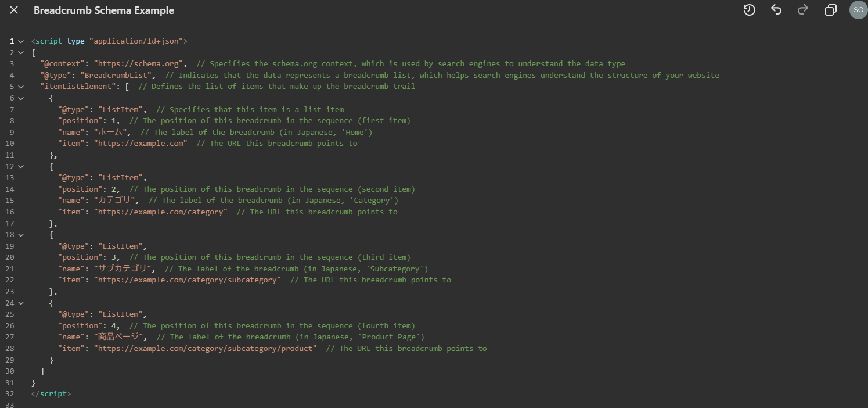Collapse the second ListItem block at line 12
Viewport: 868px width, 408px height.
(21, 166)
